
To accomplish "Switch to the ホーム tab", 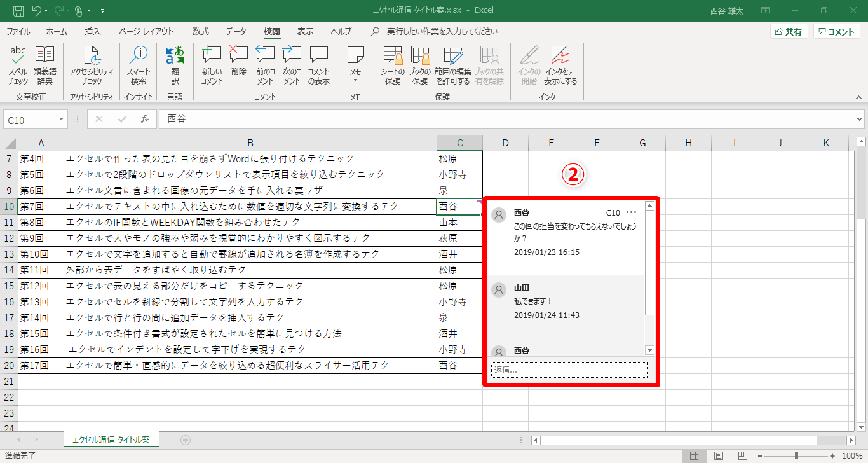I will click(57, 31).
